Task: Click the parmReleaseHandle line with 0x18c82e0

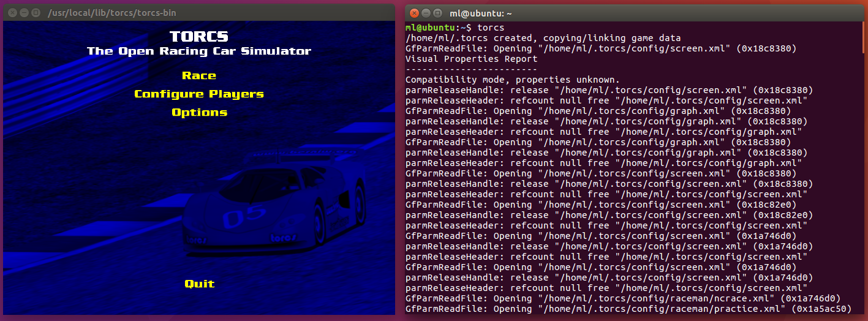Action: (x=609, y=215)
